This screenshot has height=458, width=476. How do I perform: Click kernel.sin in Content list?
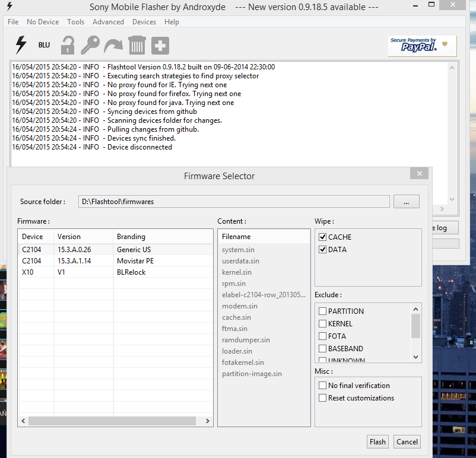point(237,272)
